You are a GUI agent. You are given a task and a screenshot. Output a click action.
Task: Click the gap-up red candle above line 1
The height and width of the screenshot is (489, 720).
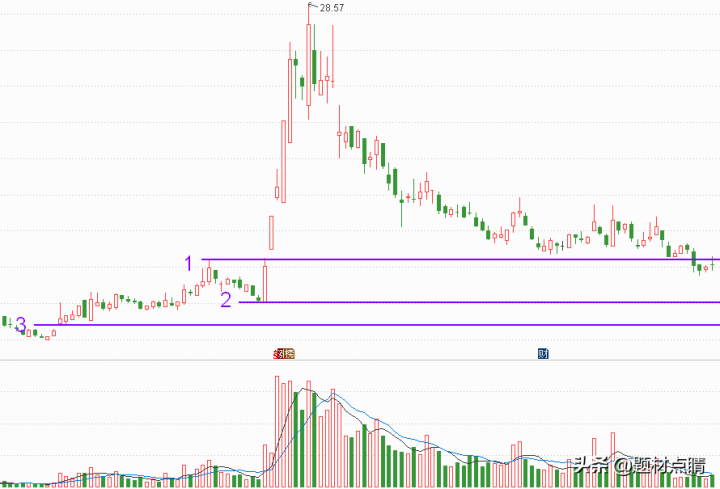[x=271, y=232]
